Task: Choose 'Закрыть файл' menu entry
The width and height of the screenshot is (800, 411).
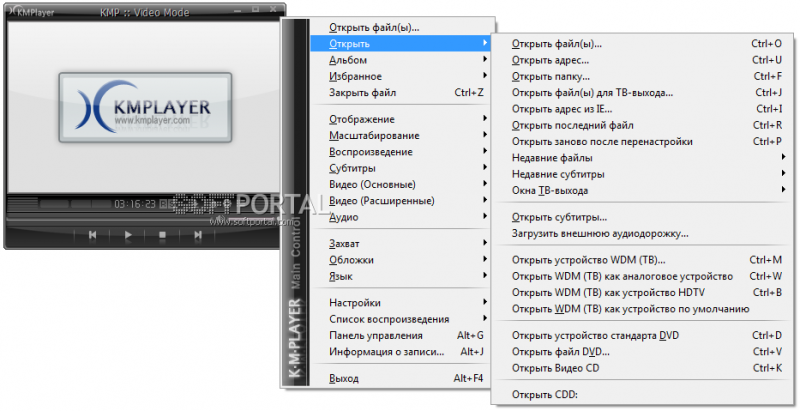Action: (x=399, y=93)
